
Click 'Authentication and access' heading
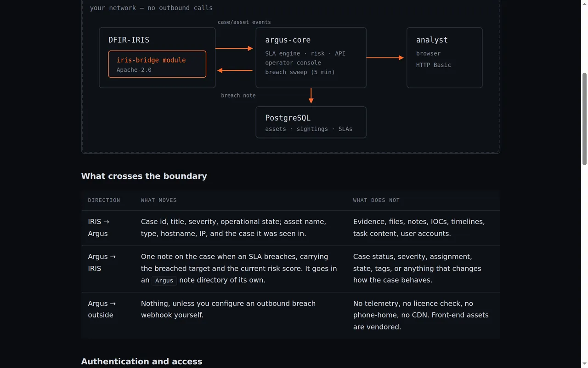[141, 362]
